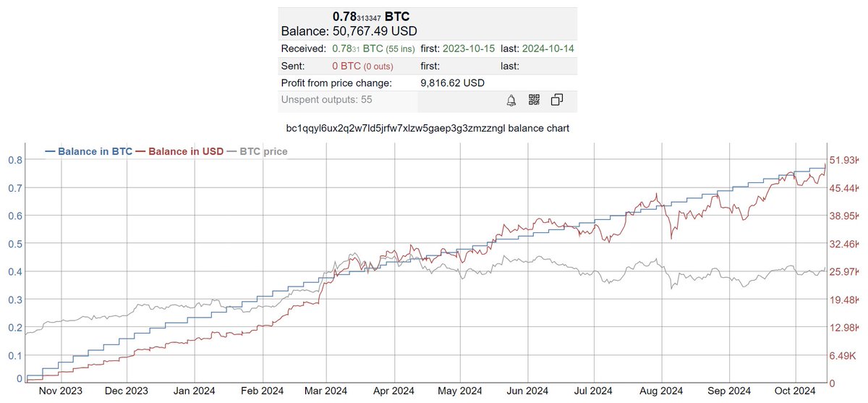868x403 pixels.
Task: Click Oct 2024 x-axis label
Action: click(x=794, y=391)
